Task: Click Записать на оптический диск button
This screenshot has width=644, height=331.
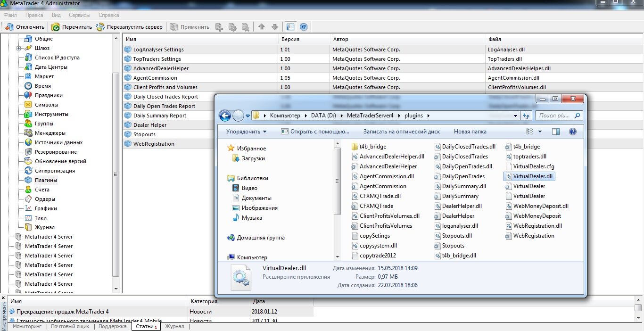Action: point(401,132)
